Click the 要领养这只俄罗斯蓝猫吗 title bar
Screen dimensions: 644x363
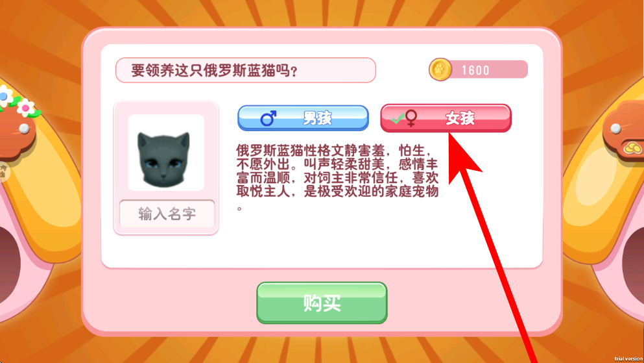coord(246,70)
